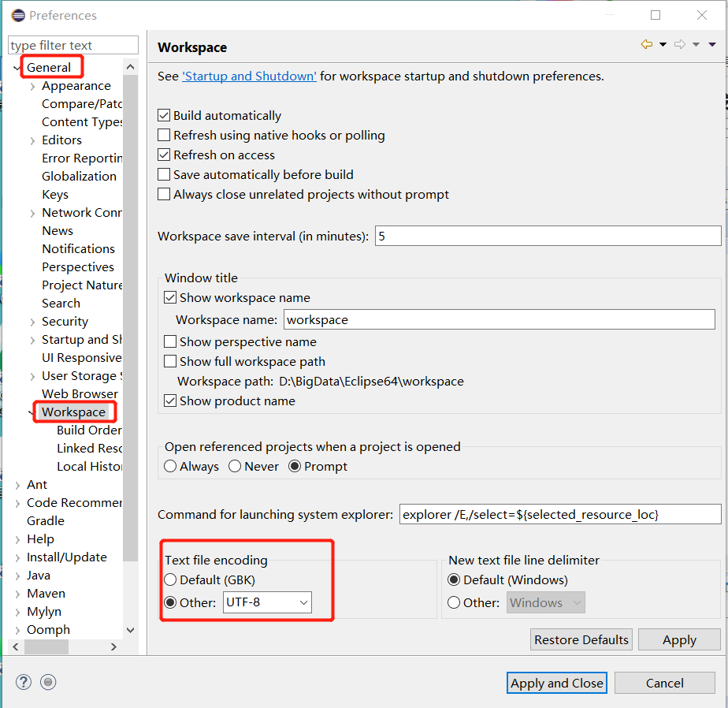Open the preferences view menu triangle
This screenshot has height=708, width=728.
coord(712,45)
